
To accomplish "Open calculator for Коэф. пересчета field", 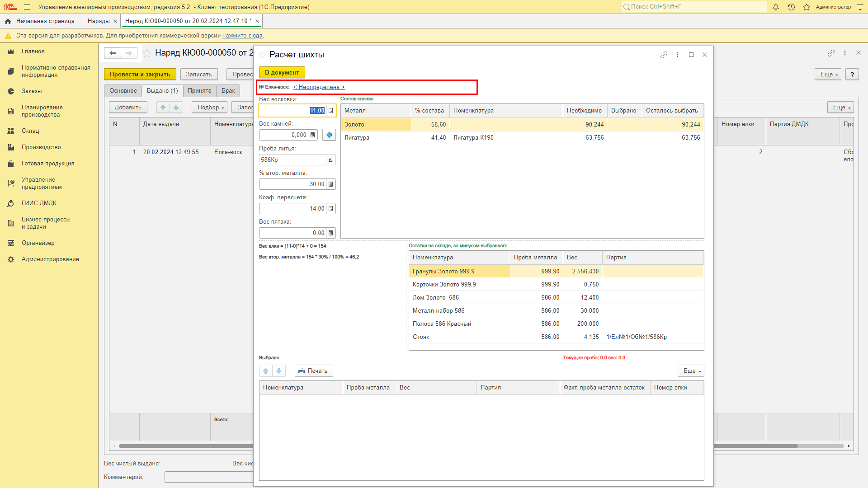I will coord(331,209).
